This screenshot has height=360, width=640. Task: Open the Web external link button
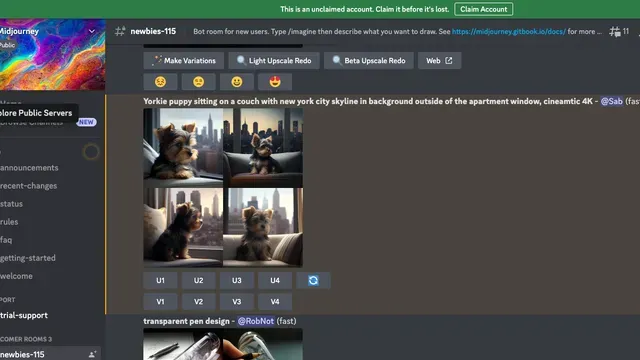439,60
